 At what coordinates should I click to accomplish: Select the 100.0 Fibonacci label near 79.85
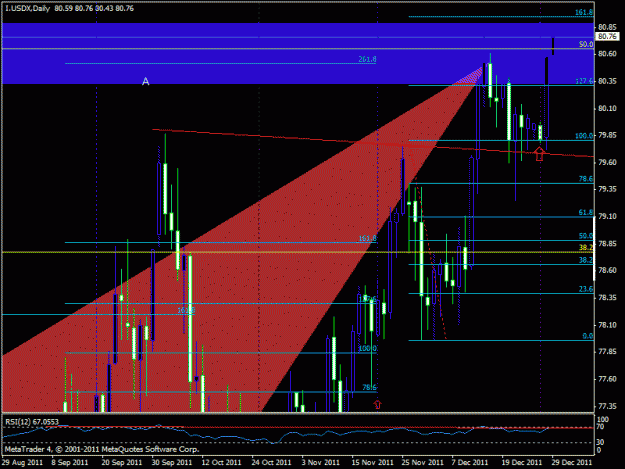(584, 136)
